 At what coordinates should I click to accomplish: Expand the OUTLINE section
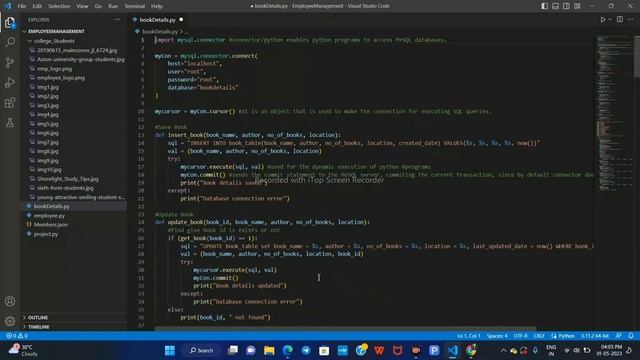coord(38,318)
